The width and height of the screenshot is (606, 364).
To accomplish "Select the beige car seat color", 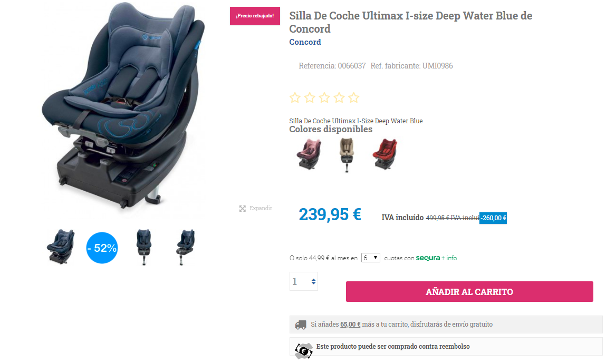I will click(347, 154).
